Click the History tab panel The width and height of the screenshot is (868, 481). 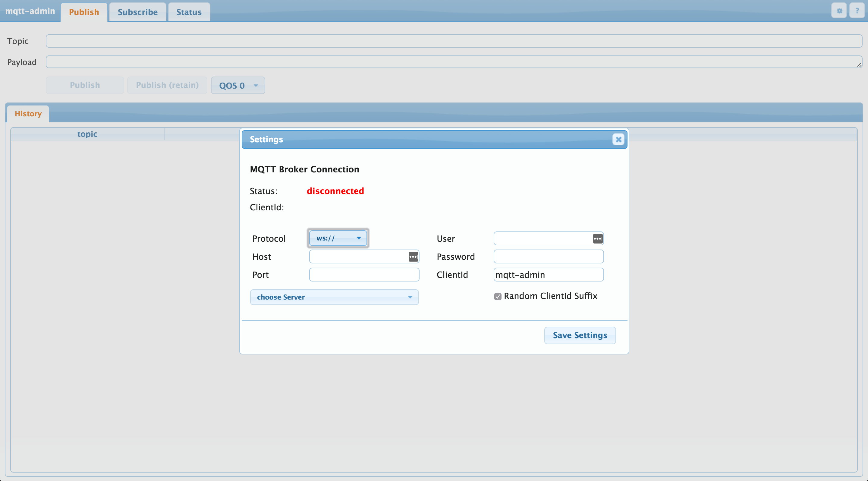(28, 112)
